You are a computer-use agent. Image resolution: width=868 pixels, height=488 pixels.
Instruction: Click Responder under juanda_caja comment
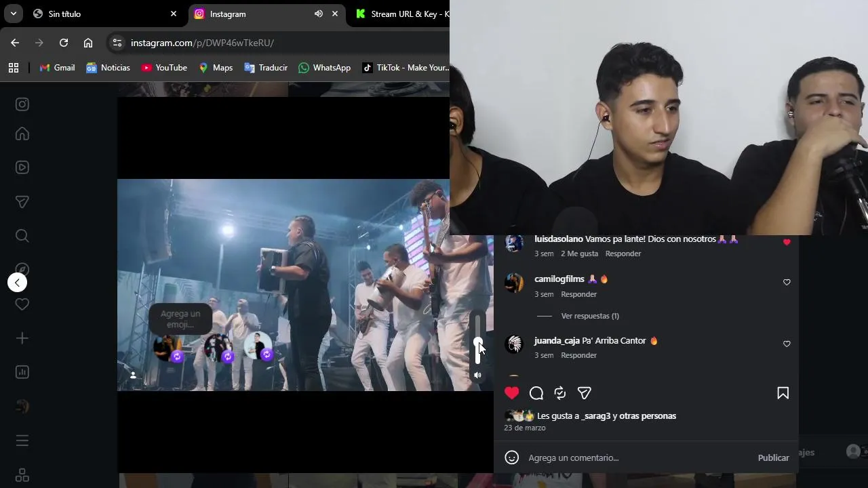578,355
